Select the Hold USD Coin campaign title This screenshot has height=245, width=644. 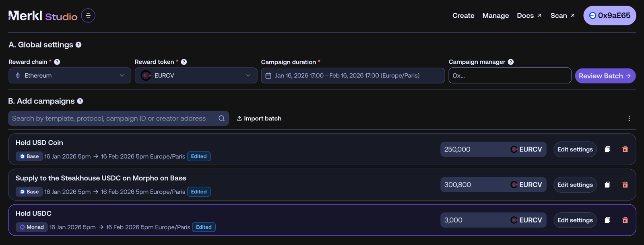tap(39, 143)
